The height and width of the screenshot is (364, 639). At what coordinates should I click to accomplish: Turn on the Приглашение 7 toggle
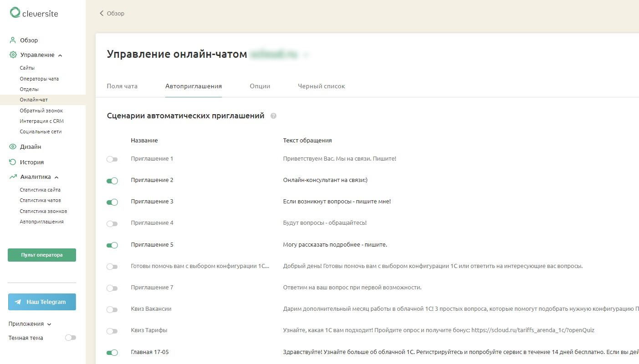[x=112, y=288]
